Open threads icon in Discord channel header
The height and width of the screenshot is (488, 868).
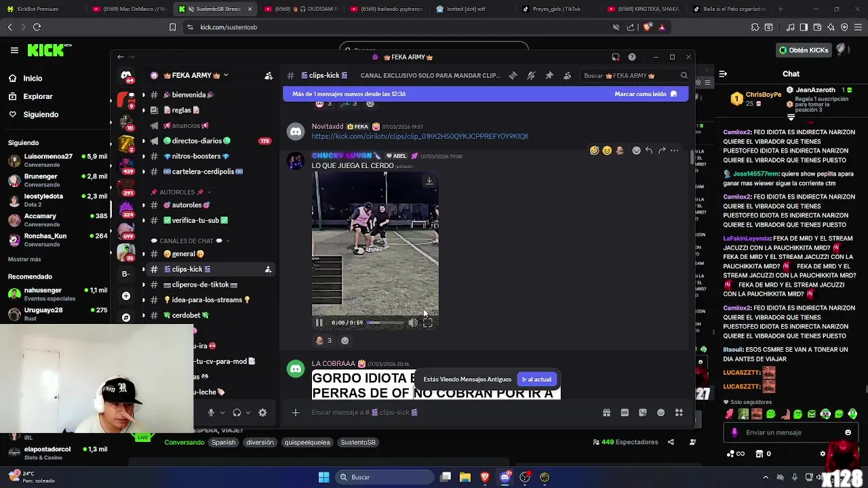coord(513,75)
